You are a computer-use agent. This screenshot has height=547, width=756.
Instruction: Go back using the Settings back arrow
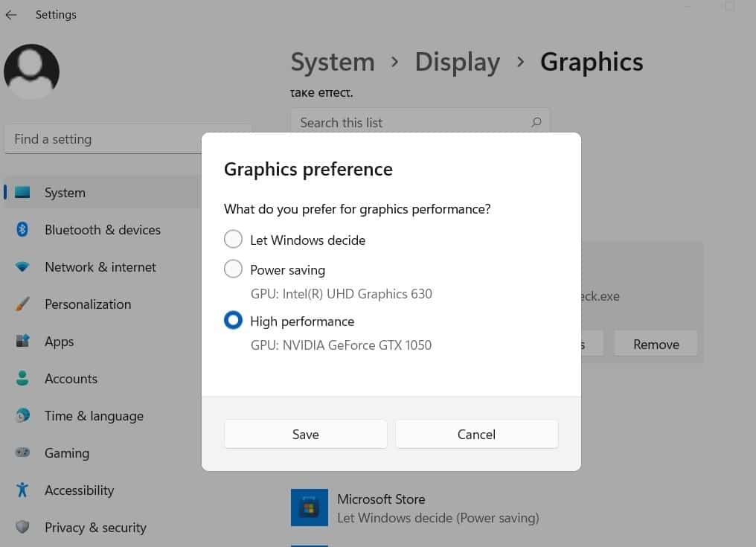[x=11, y=15]
